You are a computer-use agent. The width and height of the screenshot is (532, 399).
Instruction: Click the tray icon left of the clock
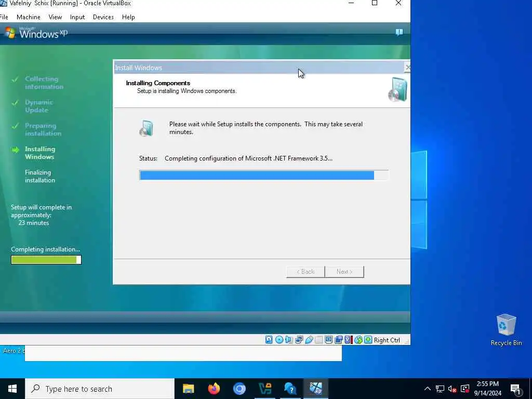point(465,389)
